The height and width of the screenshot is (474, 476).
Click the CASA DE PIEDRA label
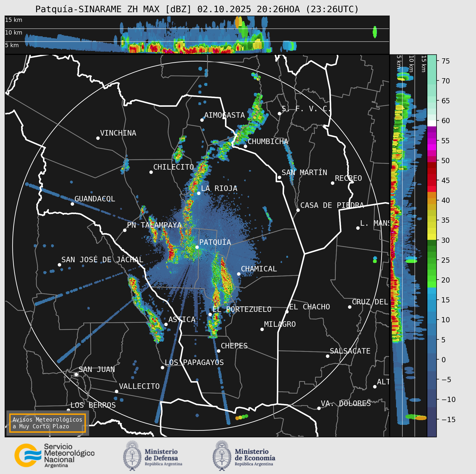tap(332, 205)
